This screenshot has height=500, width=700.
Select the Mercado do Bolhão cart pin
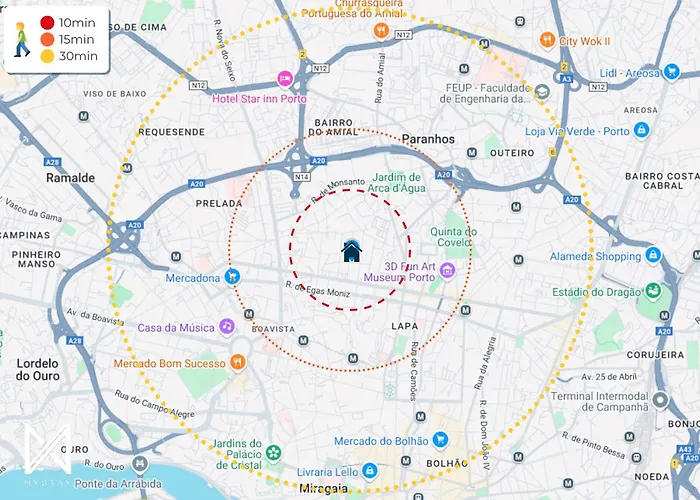tap(440, 439)
